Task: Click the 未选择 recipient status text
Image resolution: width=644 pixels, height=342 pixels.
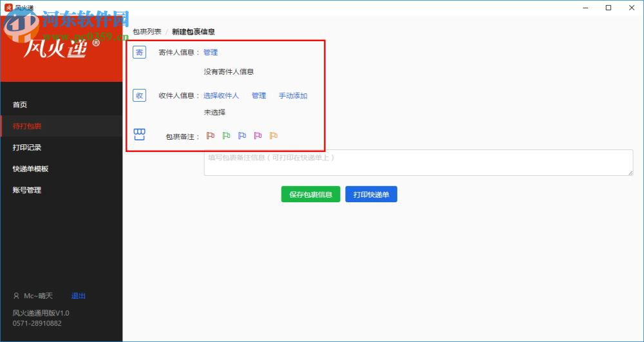Action: (215, 112)
